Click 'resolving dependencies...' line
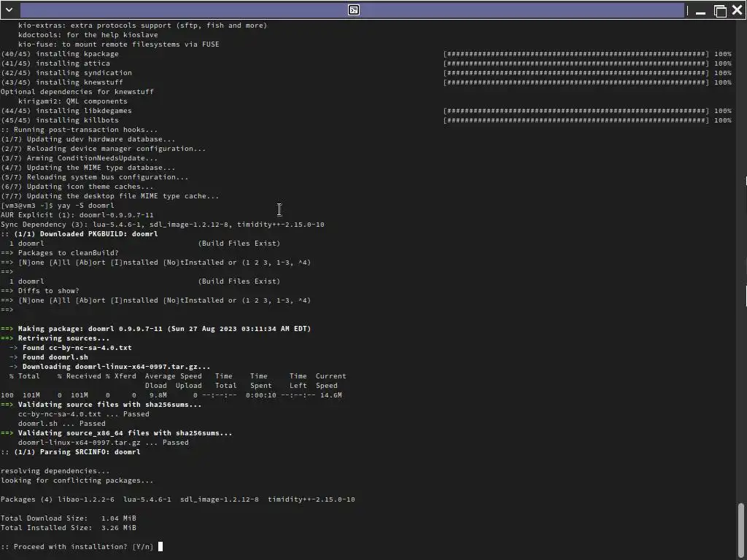747x560 pixels. [x=55, y=471]
